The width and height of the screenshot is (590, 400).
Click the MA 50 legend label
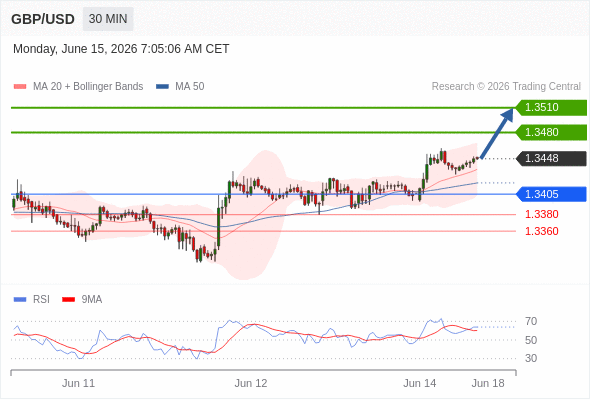click(190, 87)
